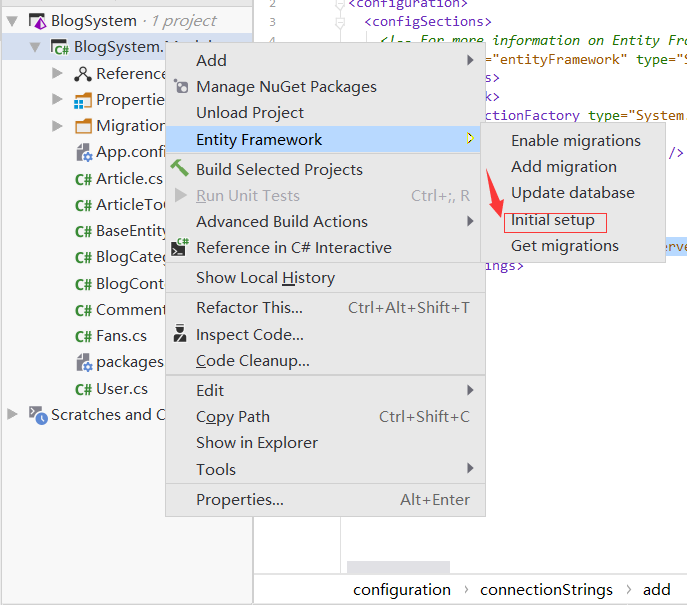Image resolution: width=687 pixels, height=605 pixels.
Task: Click the hammer build icon
Action: 180,168
